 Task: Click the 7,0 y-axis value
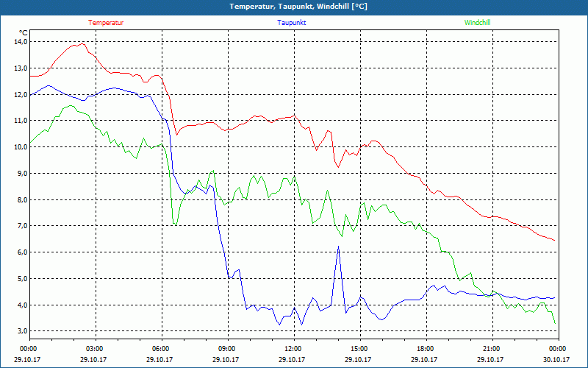click(x=23, y=226)
